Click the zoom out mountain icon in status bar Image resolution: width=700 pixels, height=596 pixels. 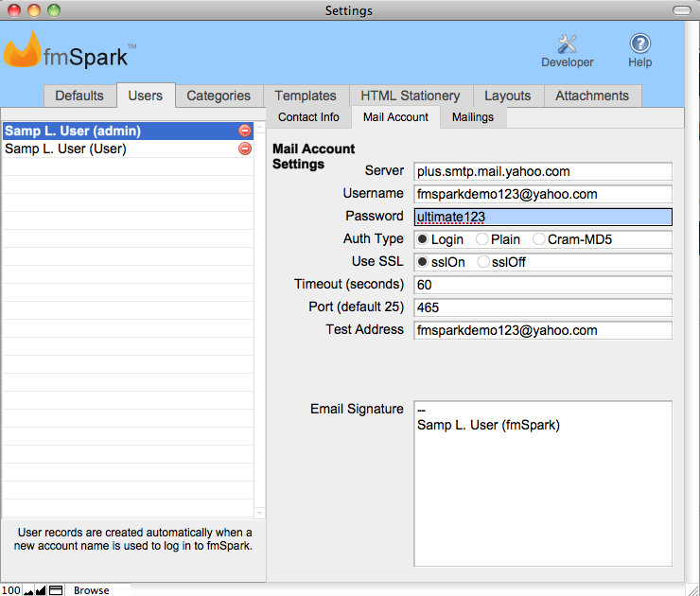(x=28, y=590)
